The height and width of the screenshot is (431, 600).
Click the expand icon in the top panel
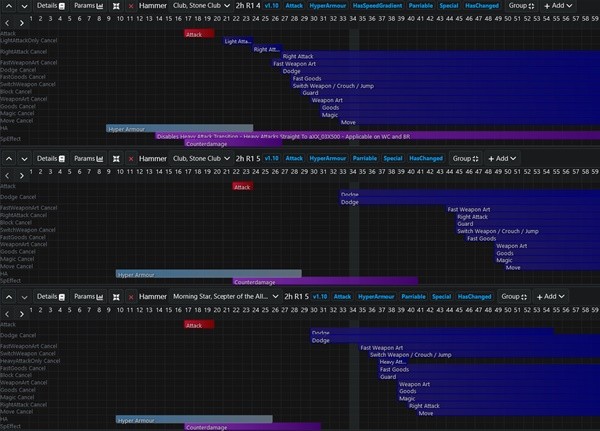pyautogui.click(x=116, y=6)
